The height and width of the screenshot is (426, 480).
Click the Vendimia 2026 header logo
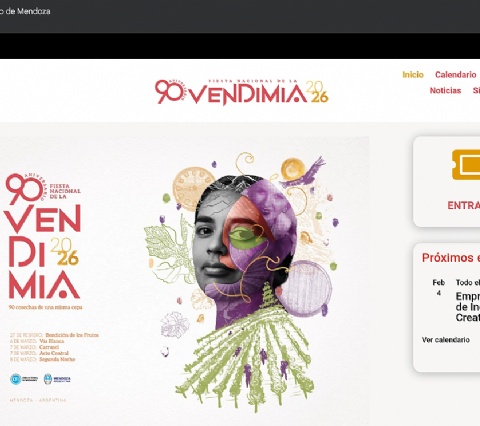click(x=242, y=92)
